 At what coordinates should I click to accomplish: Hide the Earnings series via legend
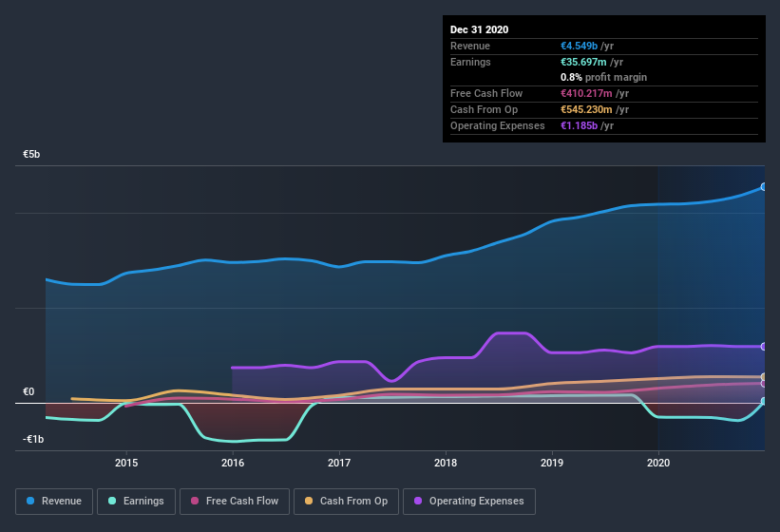click(x=135, y=501)
